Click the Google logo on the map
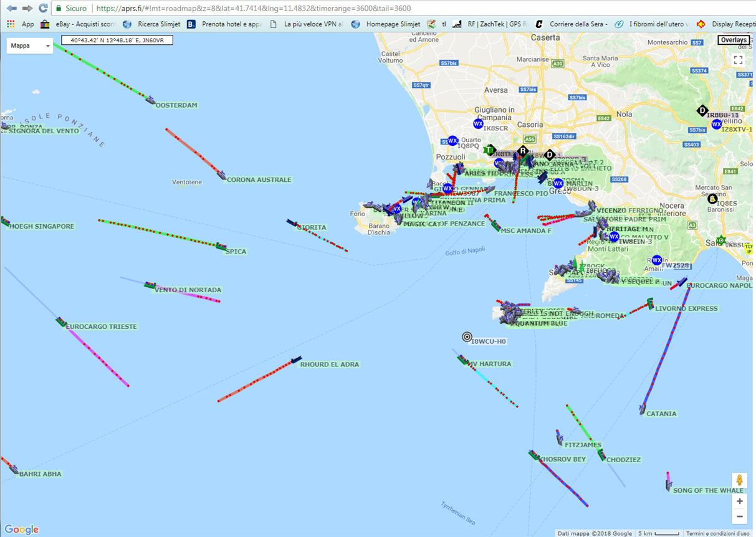 coord(22,530)
